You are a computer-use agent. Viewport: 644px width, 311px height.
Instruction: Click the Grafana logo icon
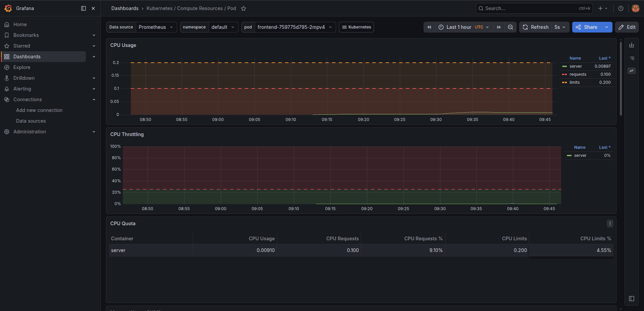[8, 8]
